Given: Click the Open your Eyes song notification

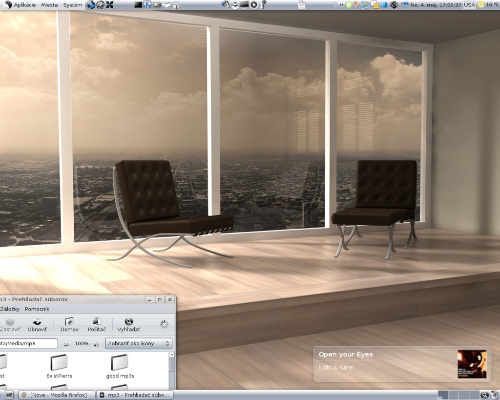Looking at the screenshot, I should [402, 365].
